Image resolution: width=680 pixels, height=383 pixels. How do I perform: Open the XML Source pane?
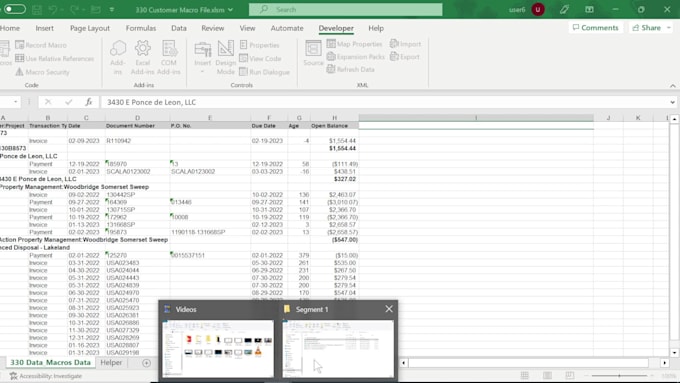[313, 53]
